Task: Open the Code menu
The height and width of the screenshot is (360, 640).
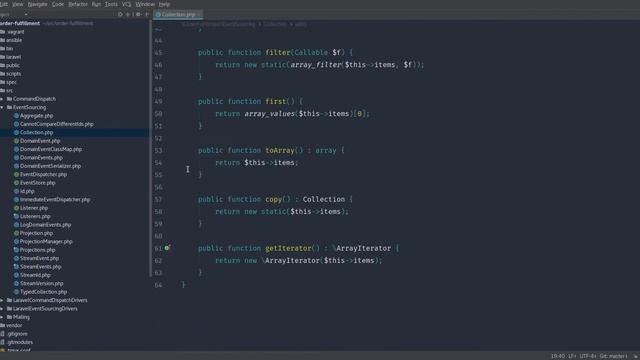Action: point(58,4)
